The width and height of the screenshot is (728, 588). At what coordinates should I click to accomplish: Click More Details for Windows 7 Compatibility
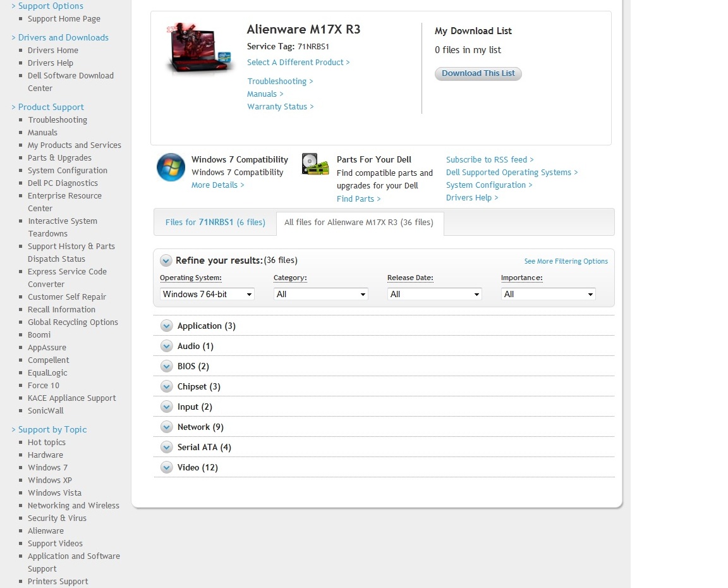click(x=218, y=185)
